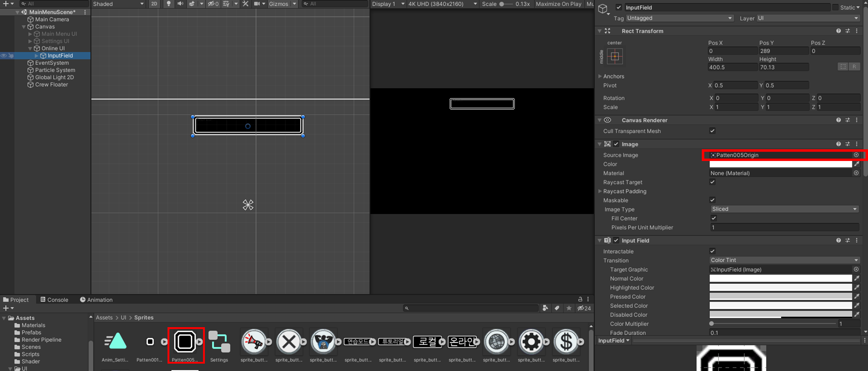Open Input Field component more options menu
The width and height of the screenshot is (868, 371).
857,240
